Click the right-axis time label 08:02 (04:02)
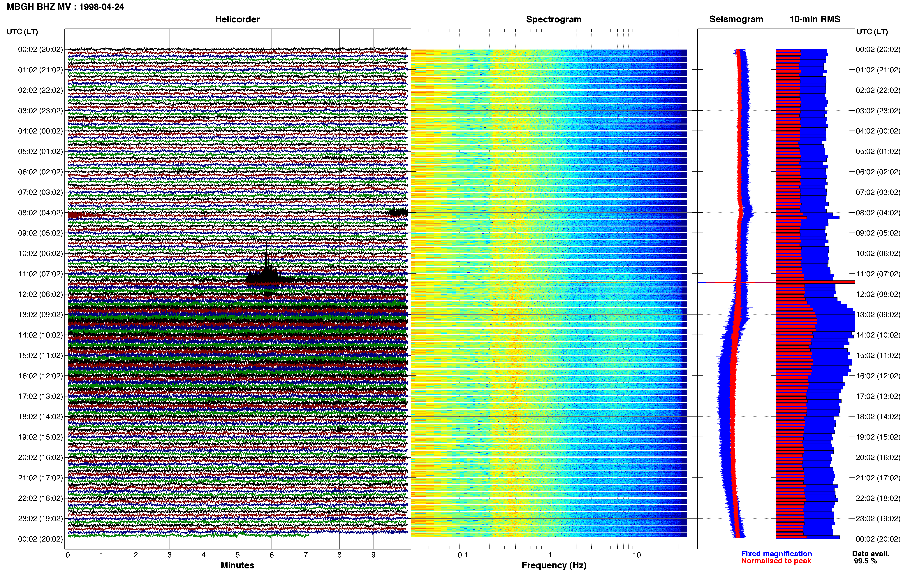924x578 pixels. pyautogui.click(x=878, y=212)
